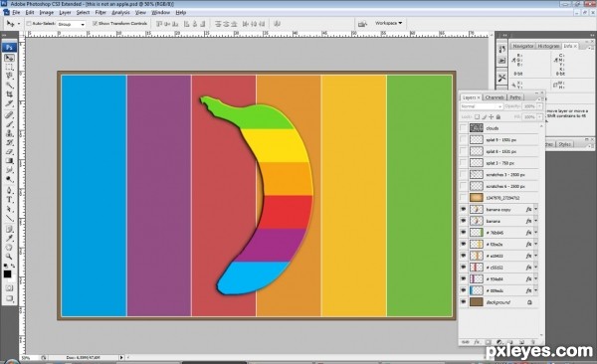Switch to the Histogram tab

tap(548, 46)
